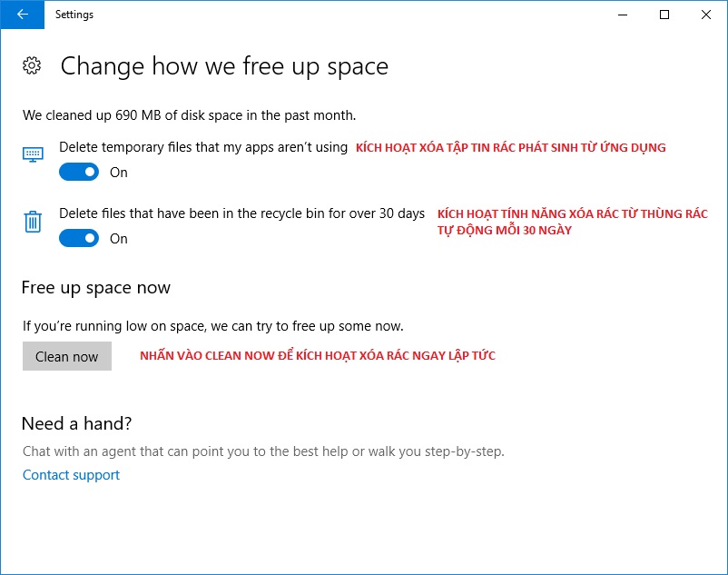Close the Settings window

705,15
